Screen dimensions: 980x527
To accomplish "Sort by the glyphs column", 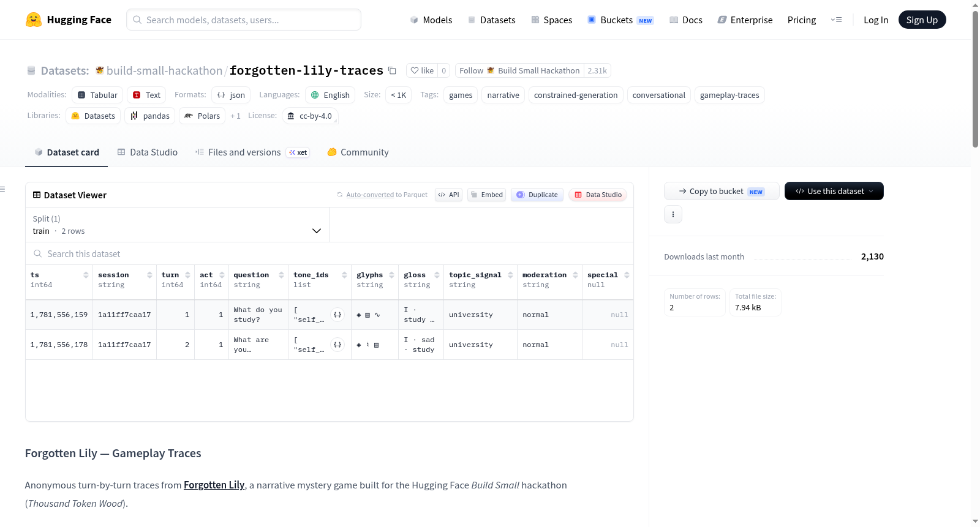I will pyautogui.click(x=391, y=275).
